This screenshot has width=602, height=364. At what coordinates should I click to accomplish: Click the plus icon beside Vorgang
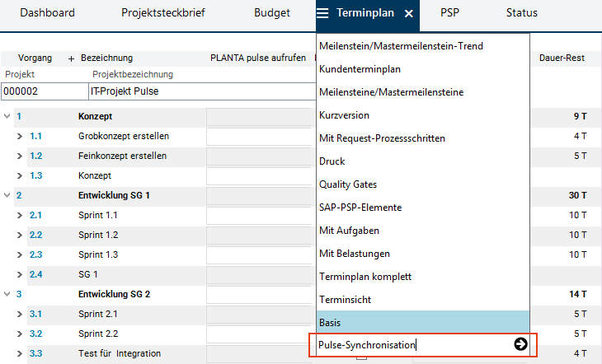[x=71, y=58]
